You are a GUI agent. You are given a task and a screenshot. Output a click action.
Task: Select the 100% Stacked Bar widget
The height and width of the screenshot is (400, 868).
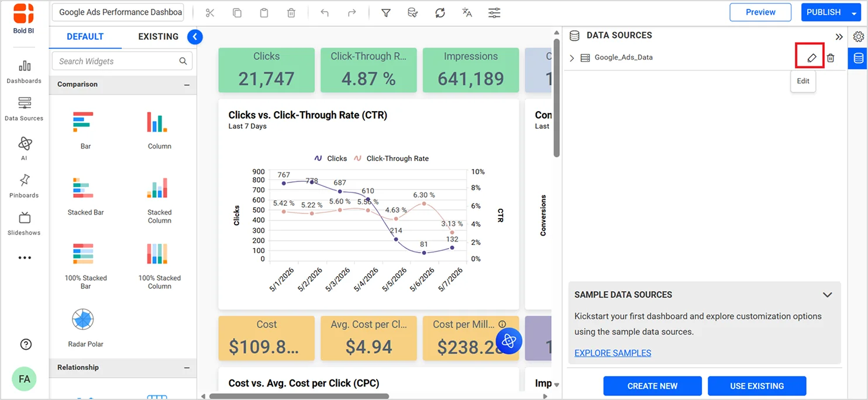(x=85, y=266)
